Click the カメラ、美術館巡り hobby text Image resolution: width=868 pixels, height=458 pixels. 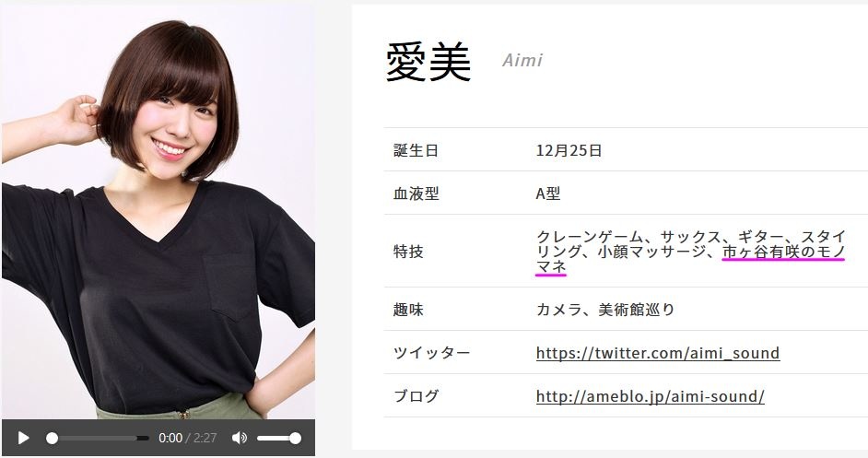point(605,309)
